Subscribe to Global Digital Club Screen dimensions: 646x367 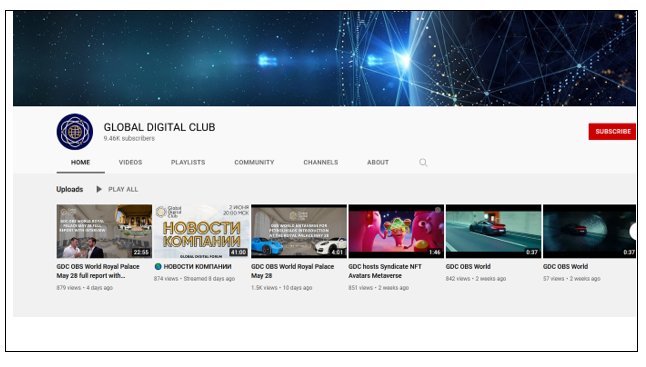coord(612,131)
